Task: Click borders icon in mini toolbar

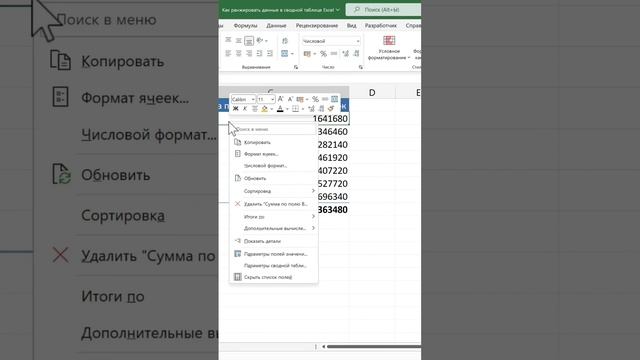Action: [296, 109]
